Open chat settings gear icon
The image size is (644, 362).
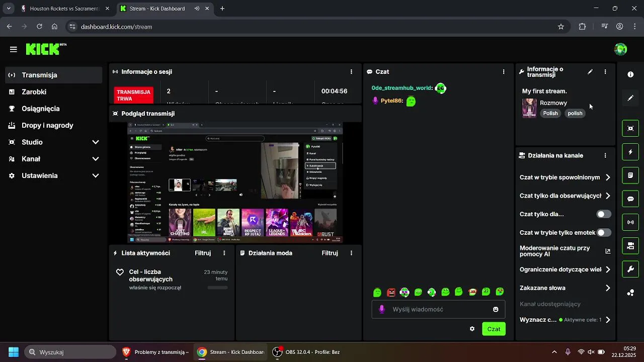click(472, 329)
